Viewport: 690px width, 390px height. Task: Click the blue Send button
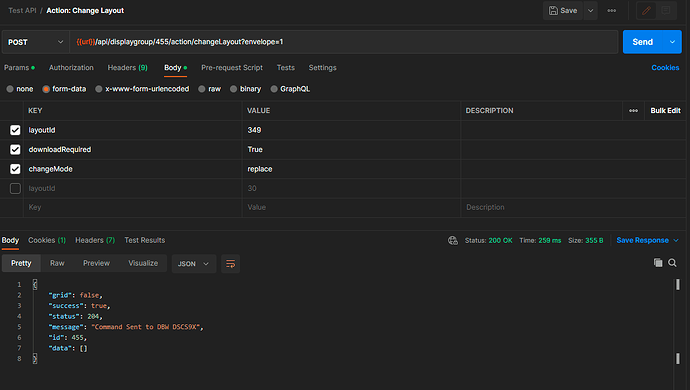(642, 42)
